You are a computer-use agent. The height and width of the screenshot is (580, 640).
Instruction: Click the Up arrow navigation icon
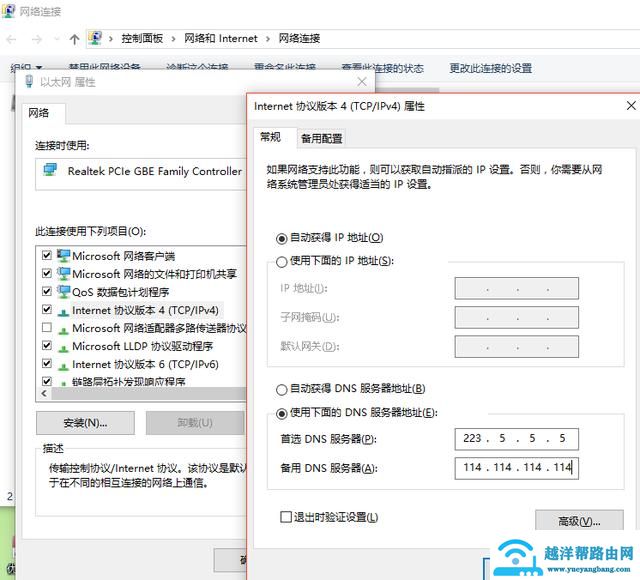[75, 39]
